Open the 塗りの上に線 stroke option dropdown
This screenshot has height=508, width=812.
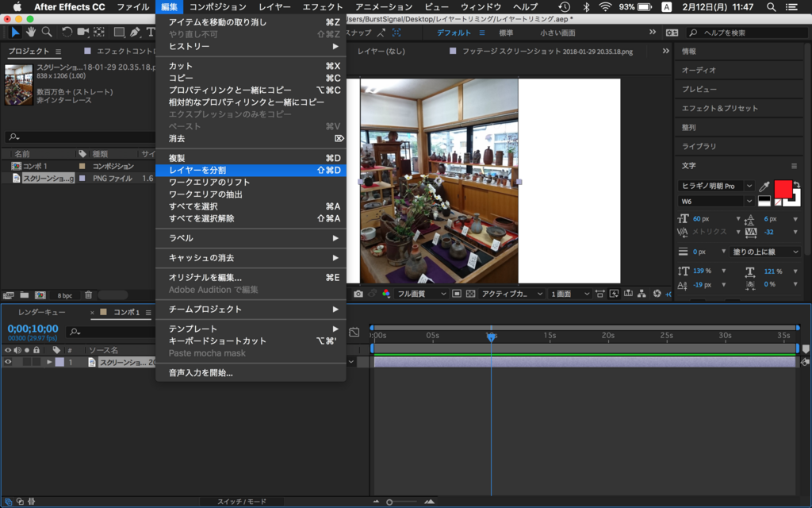765,252
